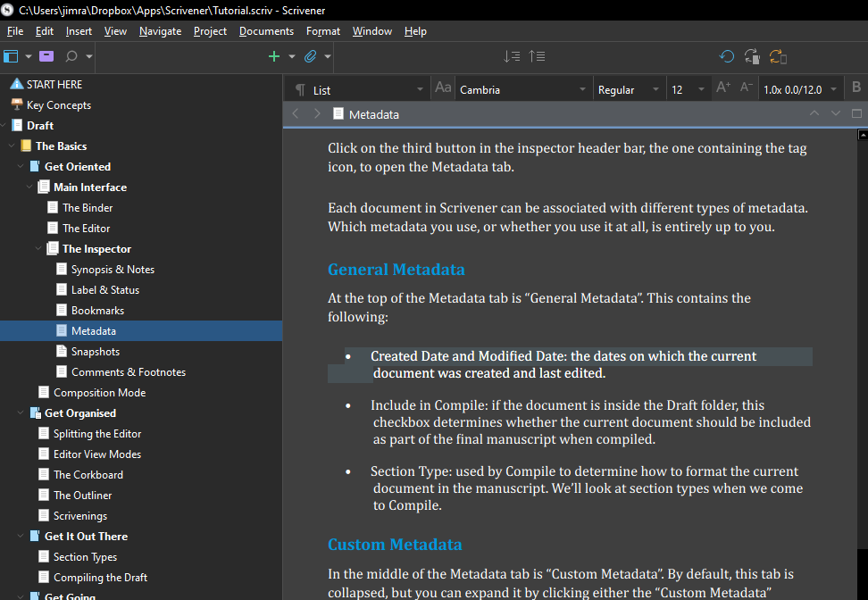
Task: Open the Cambria font family dropdown
Action: (x=522, y=89)
